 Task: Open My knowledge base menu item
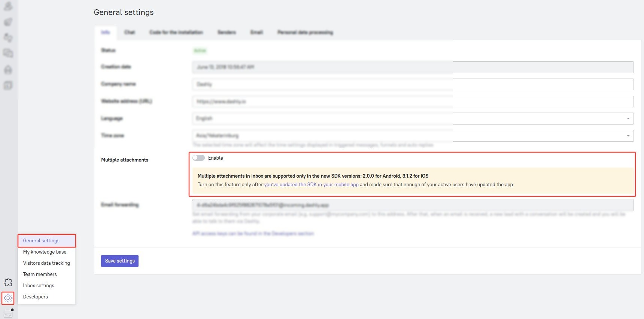coord(45,252)
